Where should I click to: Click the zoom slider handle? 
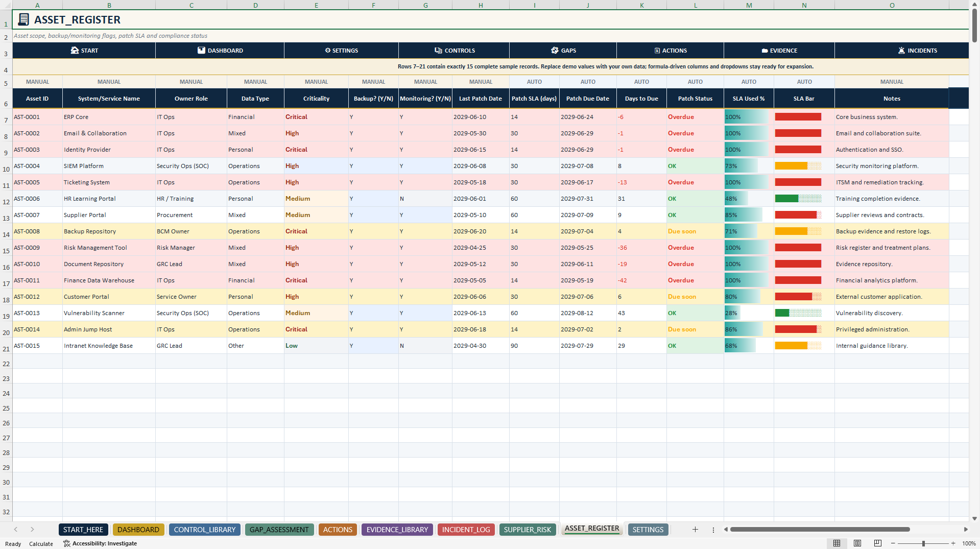923,543
